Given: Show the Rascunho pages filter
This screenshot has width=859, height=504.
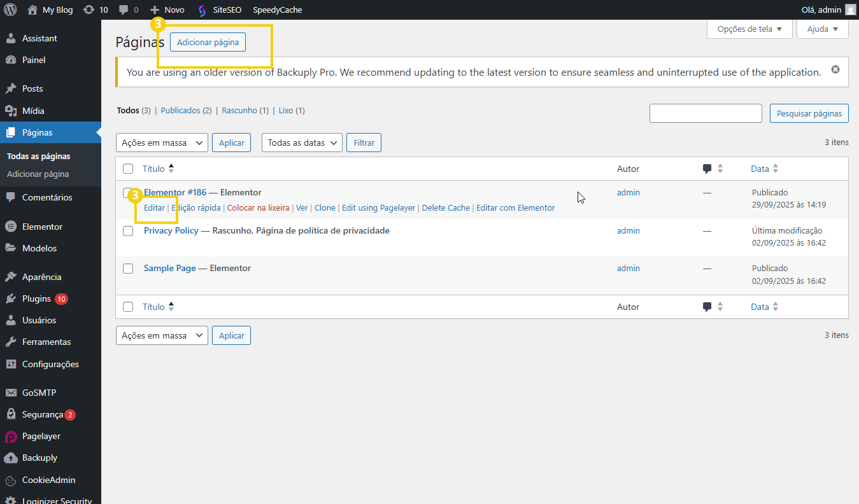Looking at the screenshot, I should (239, 110).
